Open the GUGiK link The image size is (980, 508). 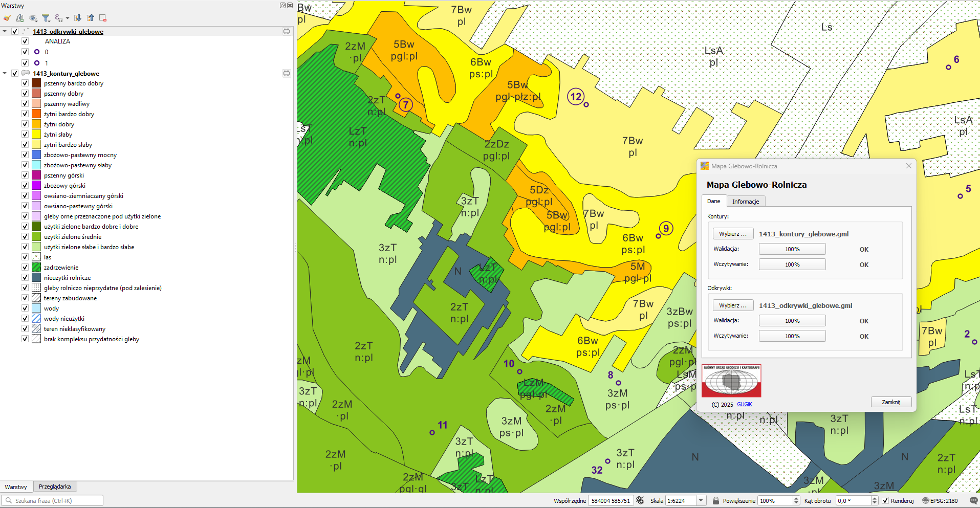(744, 404)
